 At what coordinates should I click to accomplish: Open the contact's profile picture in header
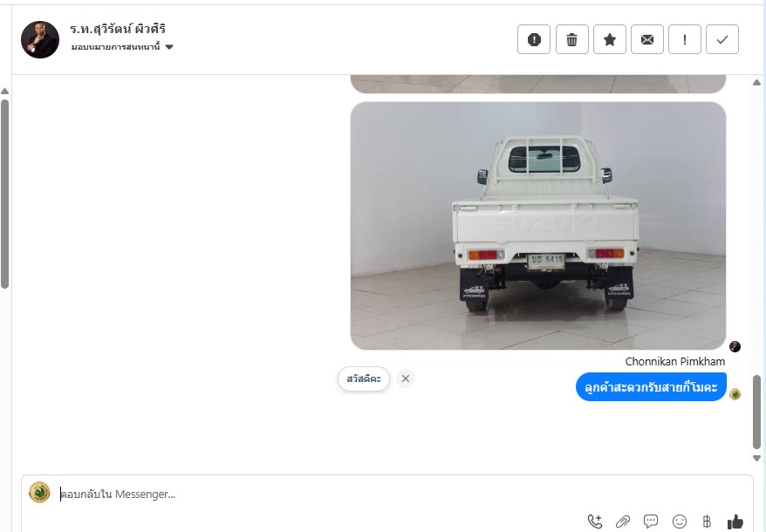tap(40, 39)
